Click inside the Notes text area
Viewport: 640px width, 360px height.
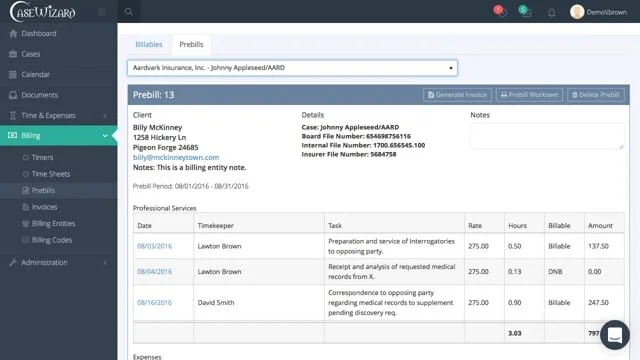[547, 136]
